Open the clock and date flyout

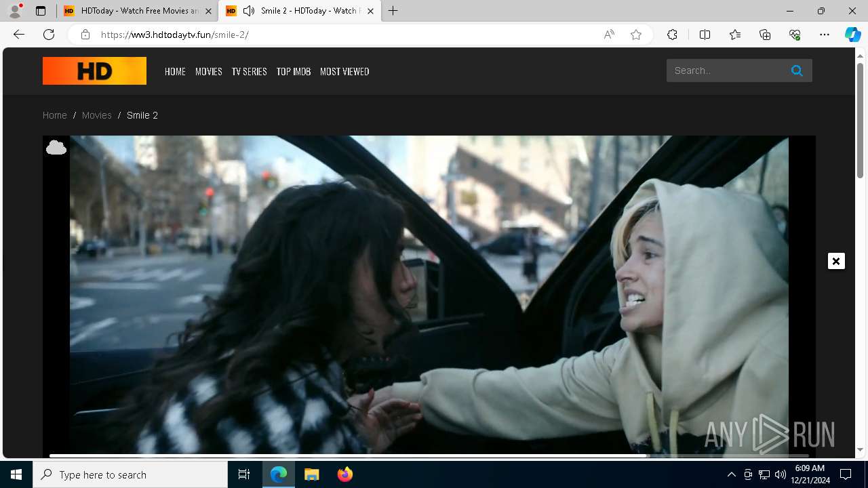(810, 474)
